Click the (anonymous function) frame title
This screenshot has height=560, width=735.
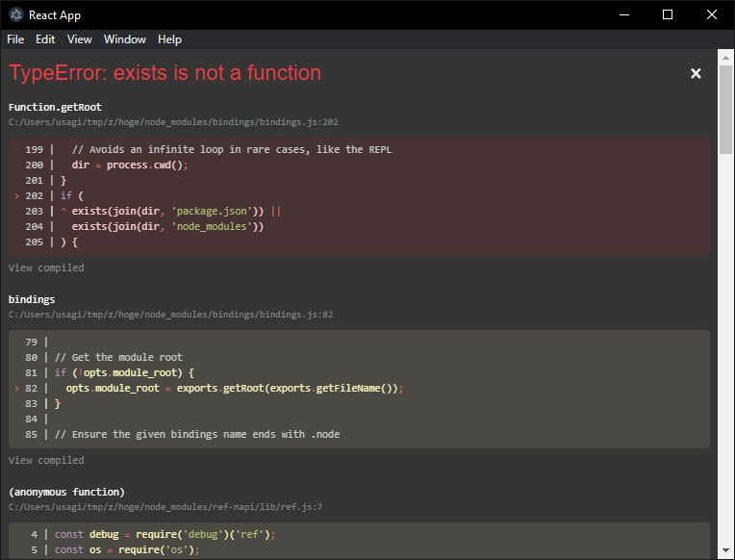66,492
